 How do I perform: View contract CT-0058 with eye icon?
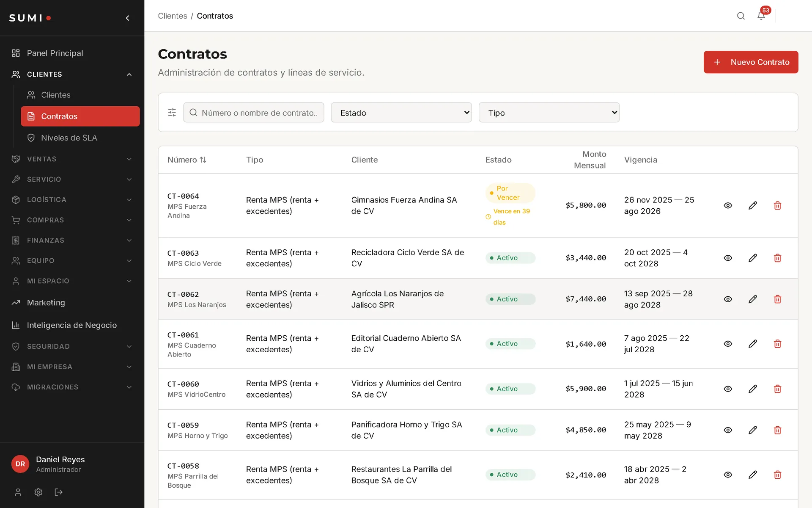[728, 475]
